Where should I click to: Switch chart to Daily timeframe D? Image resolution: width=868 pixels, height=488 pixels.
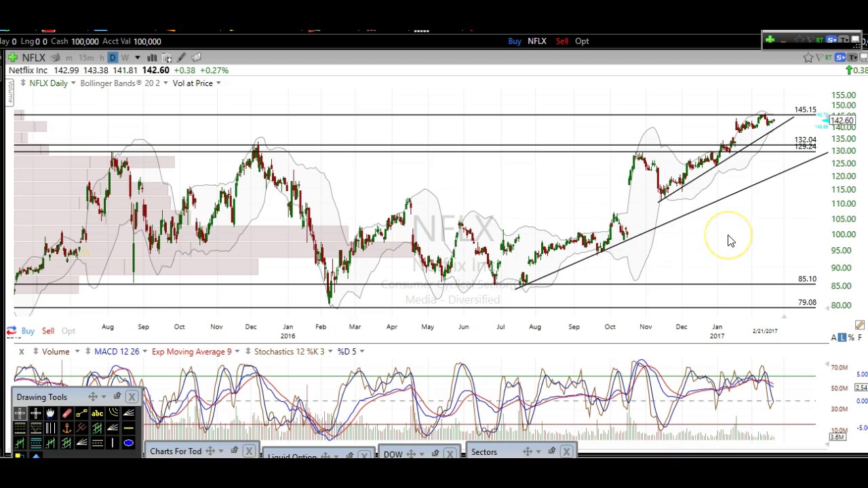113,58
